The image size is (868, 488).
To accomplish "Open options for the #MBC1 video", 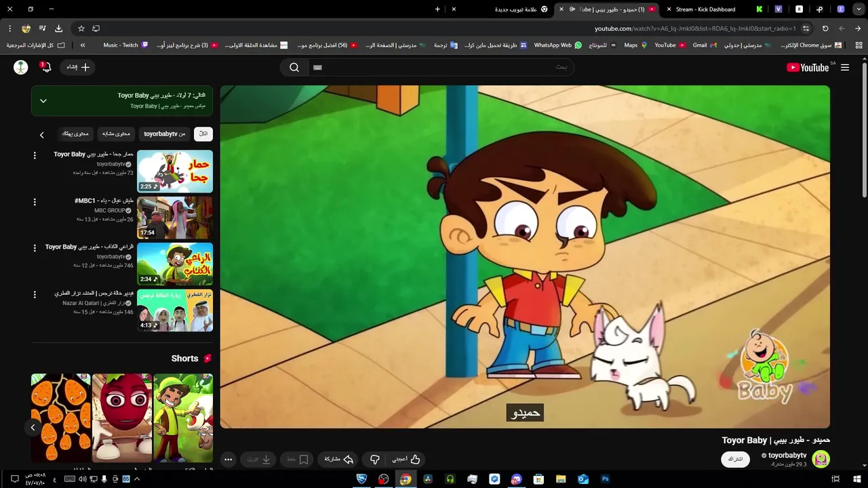I will click(x=35, y=202).
